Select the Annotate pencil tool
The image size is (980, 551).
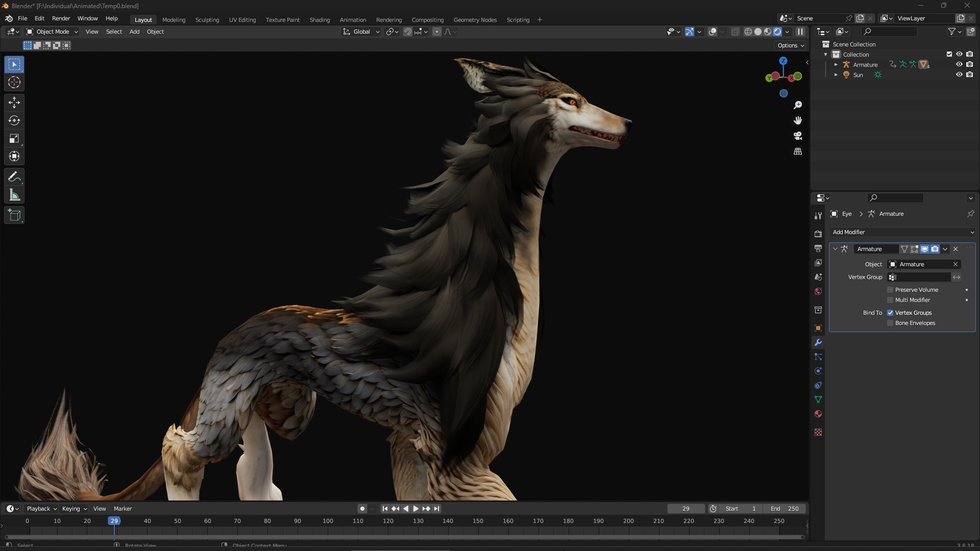tap(14, 177)
